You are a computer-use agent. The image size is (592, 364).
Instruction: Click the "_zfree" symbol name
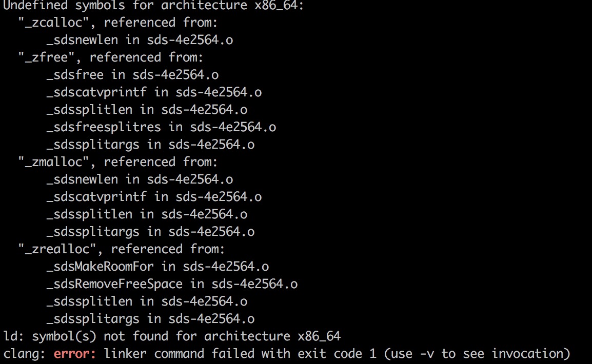pyautogui.click(x=47, y=57)
